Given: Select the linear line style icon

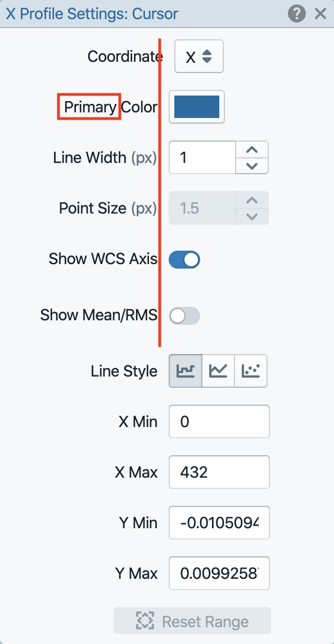Looking at the screenshot, I should click(x=218, y=371).
